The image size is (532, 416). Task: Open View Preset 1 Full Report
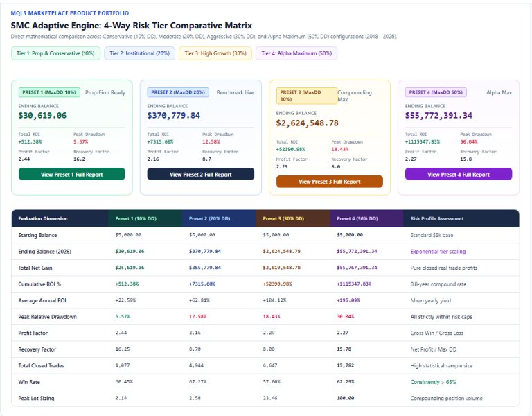[71, 174]
